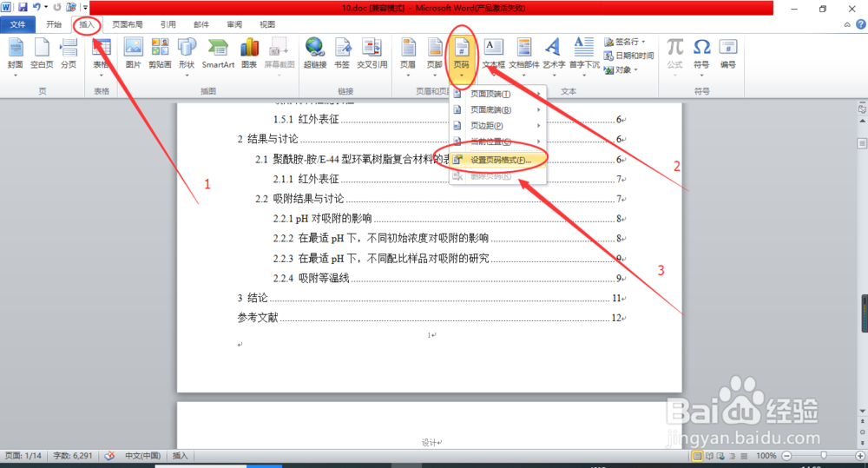Open the 页眉 (Header) dropdown
This screenshot has width=868, height=468.
pos(408,56)
